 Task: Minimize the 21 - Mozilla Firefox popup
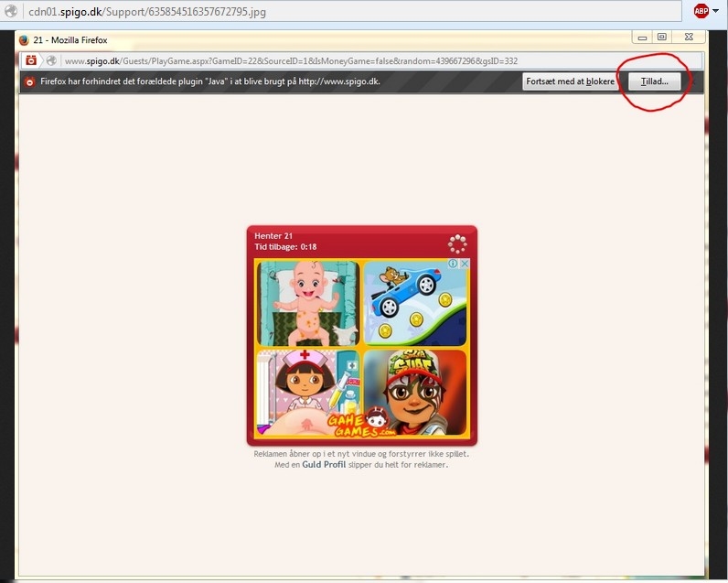pyautogui.click(x=643, y=38)
